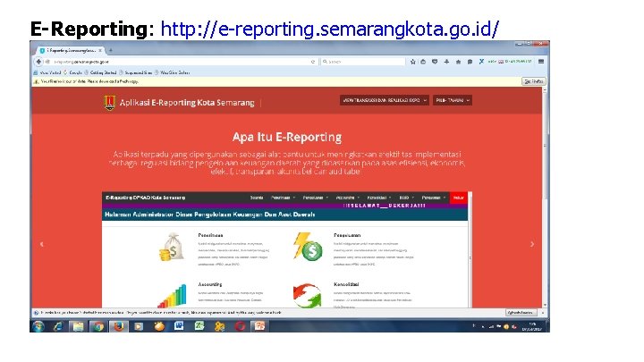Image resolution: width=644 pixels, height=362 pixels.
Task: Open the Suggested Sites bookmark
Action: pos(136,72)
